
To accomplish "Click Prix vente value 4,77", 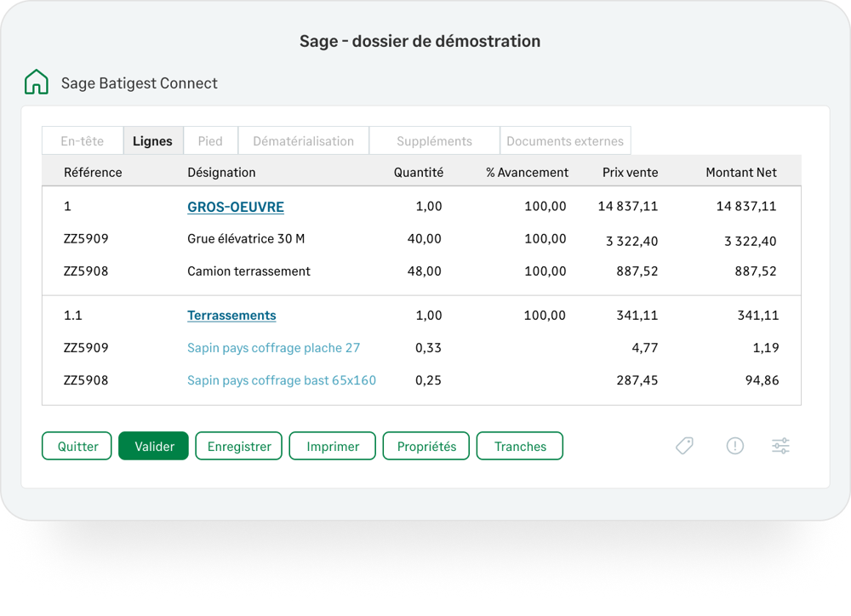I will click(x=645, y=348).
